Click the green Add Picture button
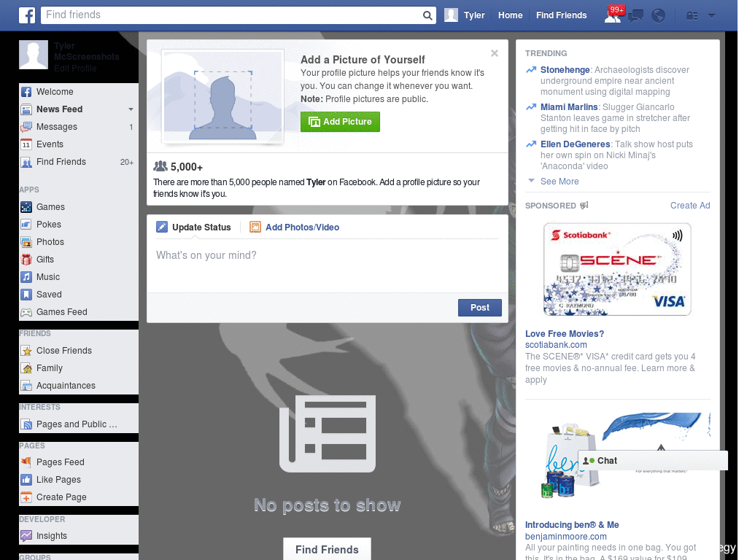Screen dimensions: 747x560 coord(340,122)
